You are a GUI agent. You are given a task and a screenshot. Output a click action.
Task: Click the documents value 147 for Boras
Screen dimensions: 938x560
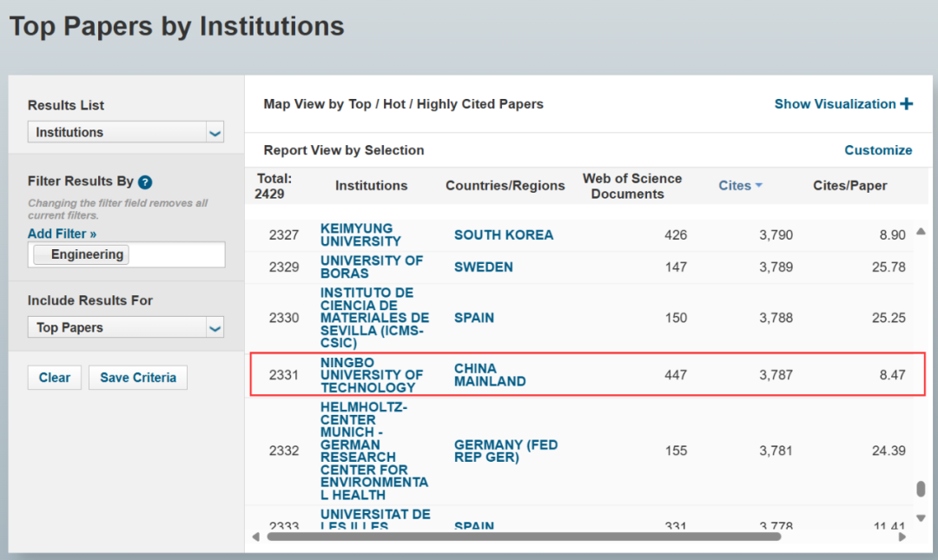click(x=676, y=267)
